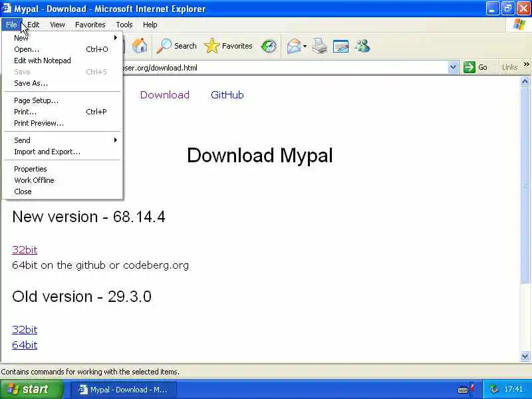Expand the address bar dropdown arrow
The image size is (532, 399).
click(453, 67)
